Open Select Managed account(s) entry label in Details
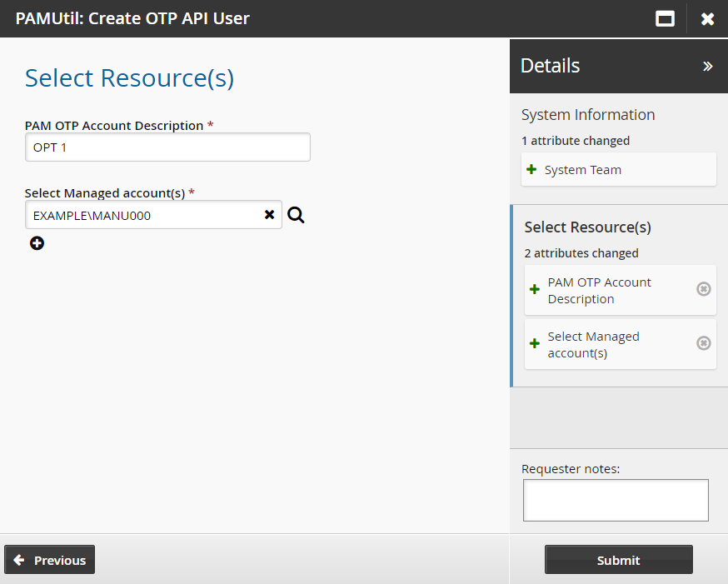This screenshot has width=728, height=584. (x=593, y=344)
